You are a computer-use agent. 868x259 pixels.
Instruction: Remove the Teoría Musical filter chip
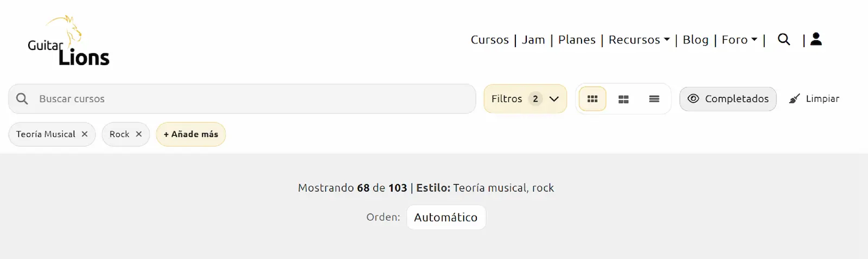[x=85, y=134]
